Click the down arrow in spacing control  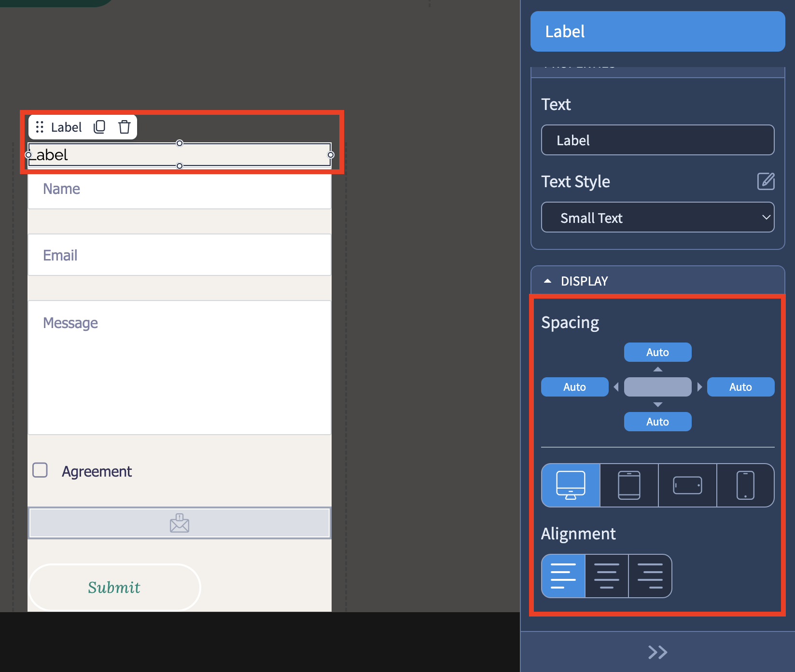click(x=657, y=405)
